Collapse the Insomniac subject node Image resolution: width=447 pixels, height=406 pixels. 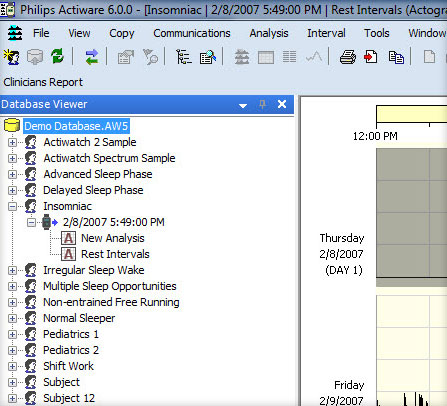coord(12,206)
